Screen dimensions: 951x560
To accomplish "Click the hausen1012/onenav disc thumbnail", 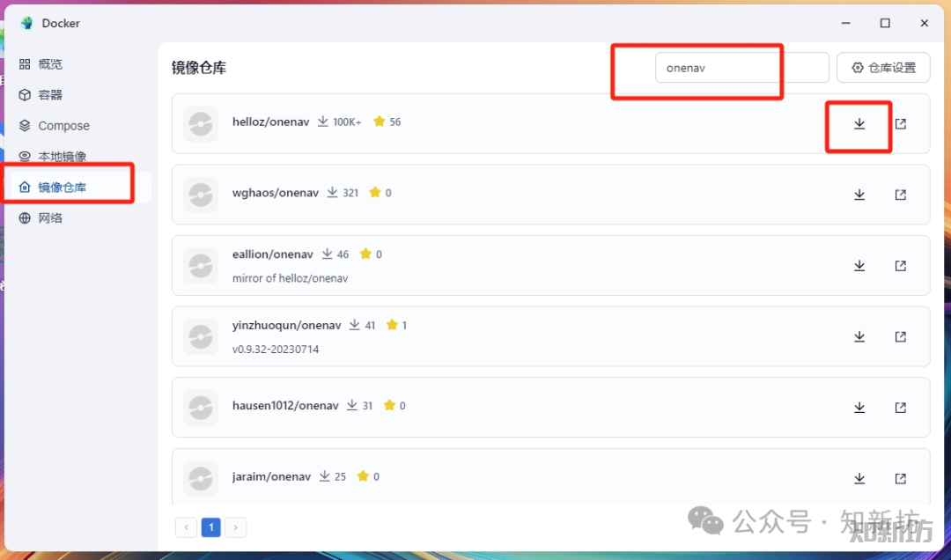I will tap(201, 408).
